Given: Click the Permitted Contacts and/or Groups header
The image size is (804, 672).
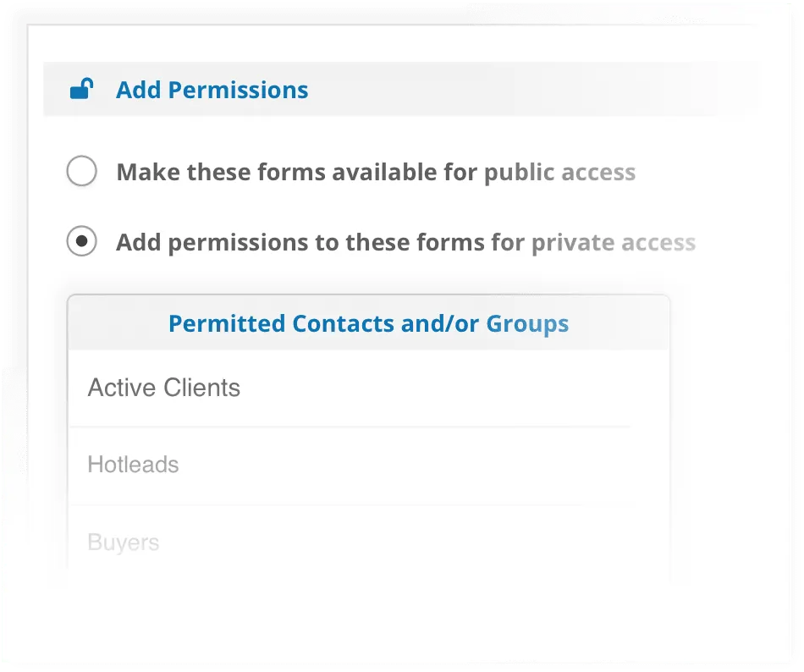Looking at the screenshot, I should point(368,323).
